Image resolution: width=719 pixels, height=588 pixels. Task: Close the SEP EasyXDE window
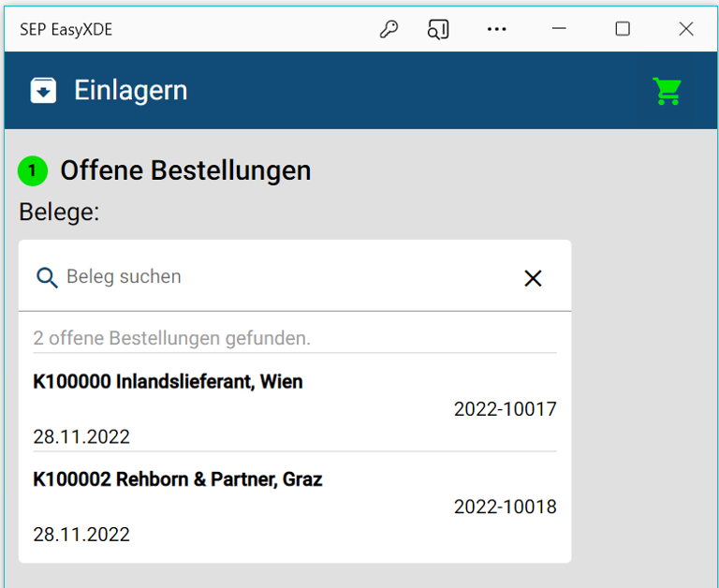[x=685, y=29]
